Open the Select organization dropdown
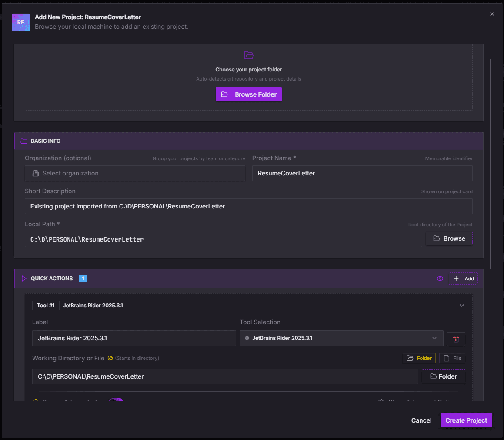504x440 pixels. coord(135,173)
